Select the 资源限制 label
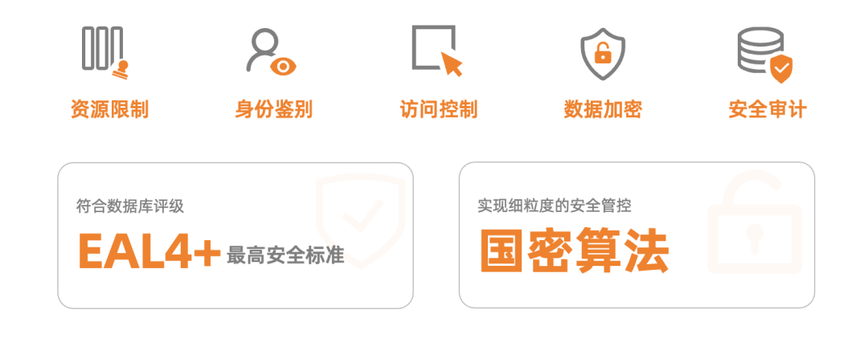The width and height of the screenshot is (868, 359). [109, 109]
